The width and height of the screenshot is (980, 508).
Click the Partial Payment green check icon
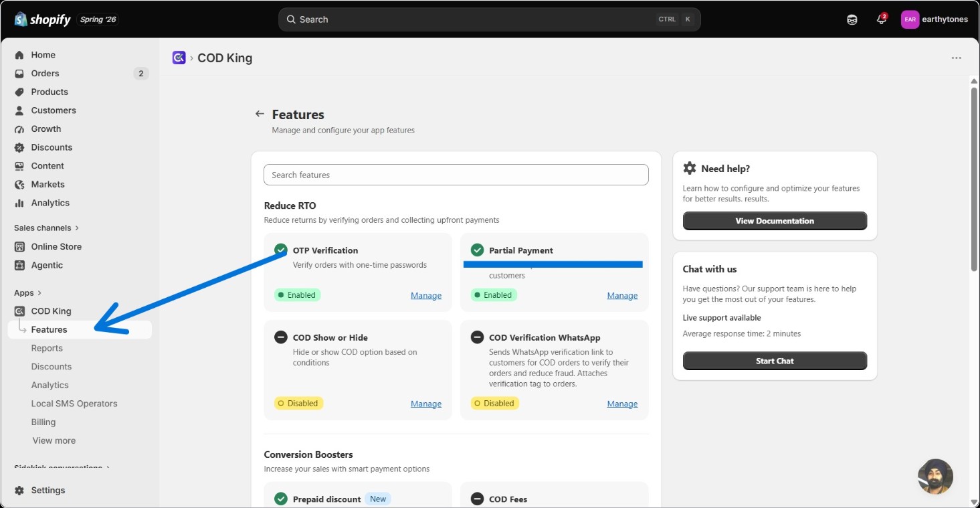pos(477,250)
